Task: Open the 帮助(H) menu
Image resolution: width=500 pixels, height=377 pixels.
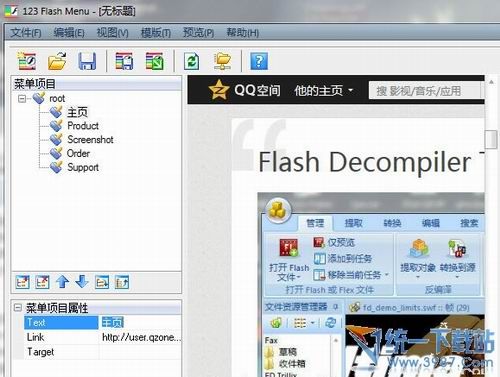Action: [x=242, y=33]
